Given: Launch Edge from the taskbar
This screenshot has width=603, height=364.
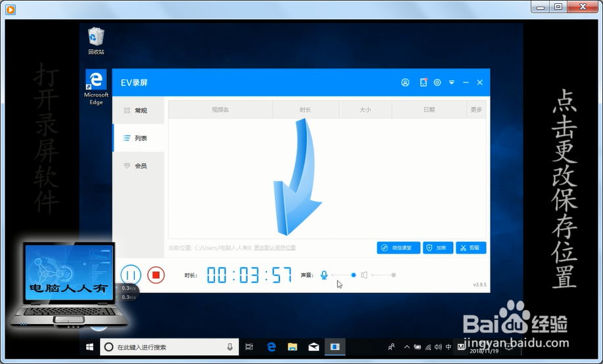Looking at the screenshot, I should coord(272,347).
